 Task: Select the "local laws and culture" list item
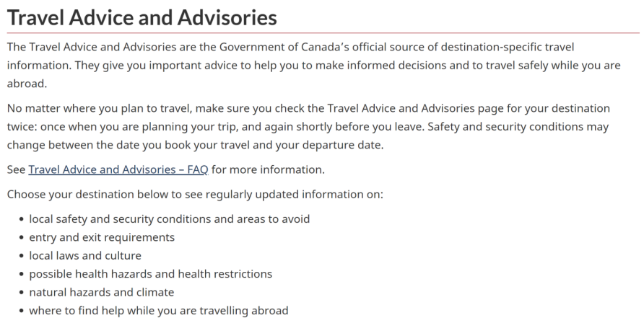tap(85, 255)
